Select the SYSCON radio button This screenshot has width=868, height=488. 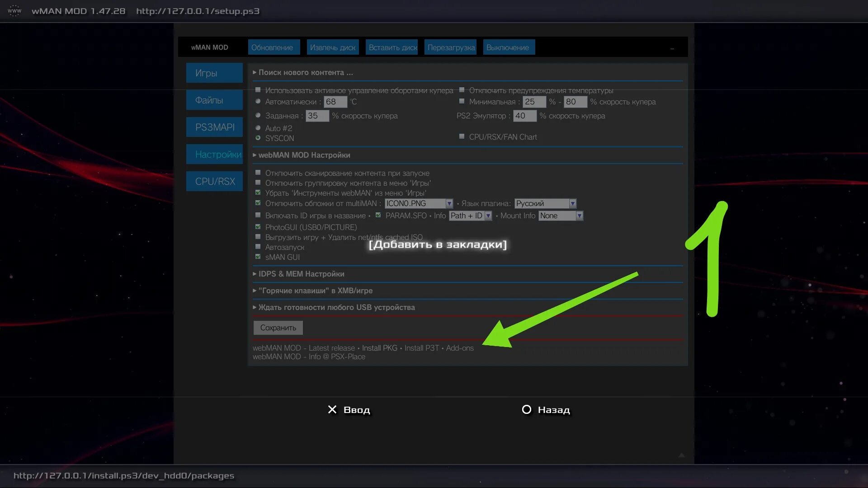[258, 138]
